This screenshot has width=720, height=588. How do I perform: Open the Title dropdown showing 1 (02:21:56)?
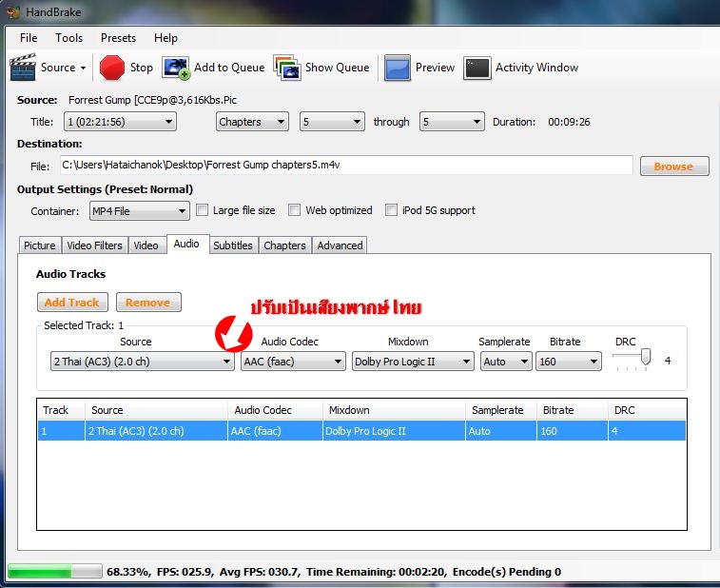point(120,122)
